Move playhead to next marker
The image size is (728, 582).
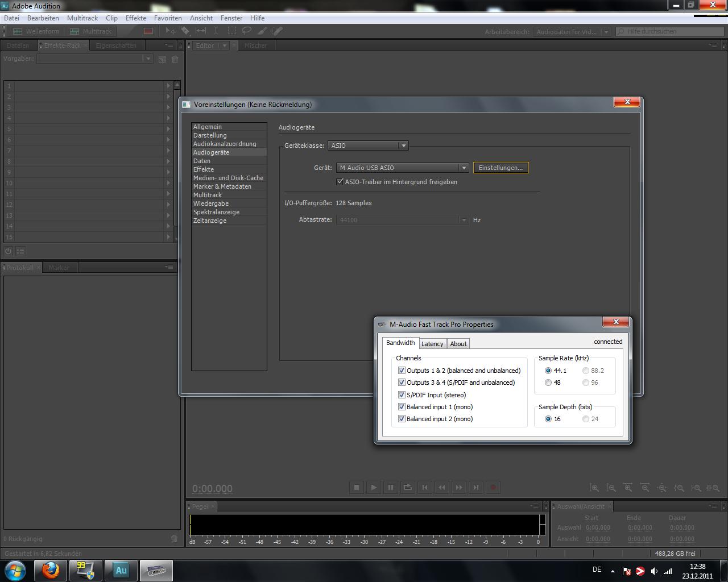(x=476, y=487)
